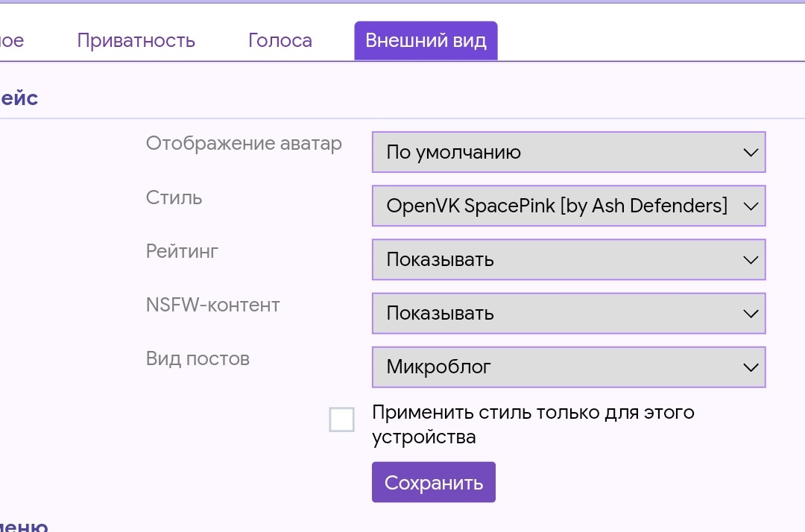Screen dimensions: 805x532
Task: Click the cut-off leftmost settings tab
Action: [12, 40]
